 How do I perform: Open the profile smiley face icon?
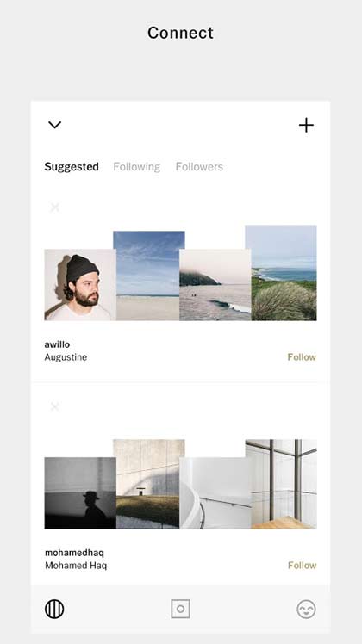(307, 609)
